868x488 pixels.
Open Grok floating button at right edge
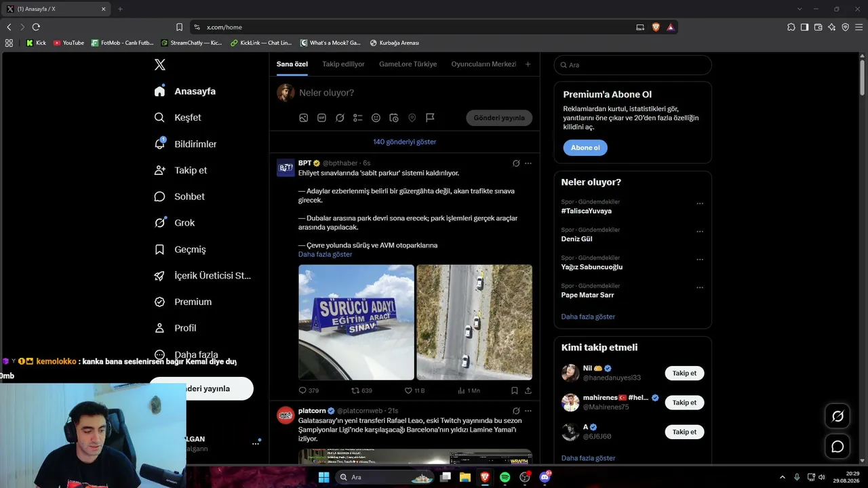837,416
